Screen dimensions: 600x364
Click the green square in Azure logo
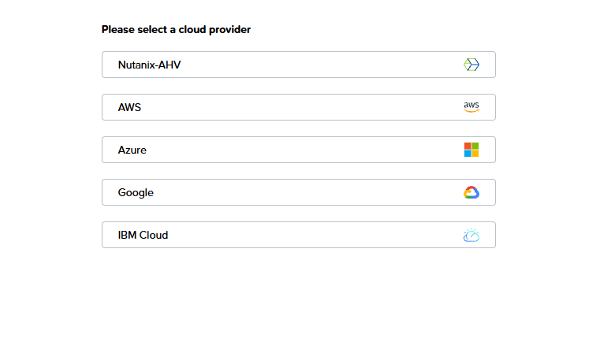(475, 146)
